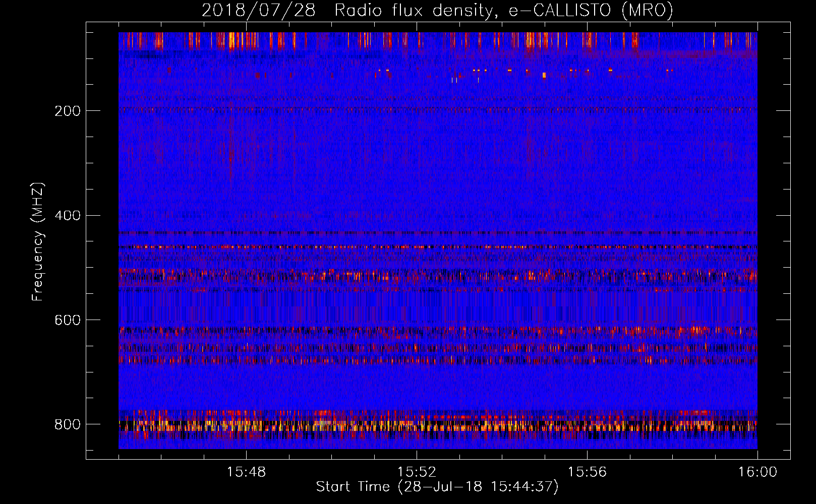Select the 15:56 time tick label

click(x=587, y=472)
